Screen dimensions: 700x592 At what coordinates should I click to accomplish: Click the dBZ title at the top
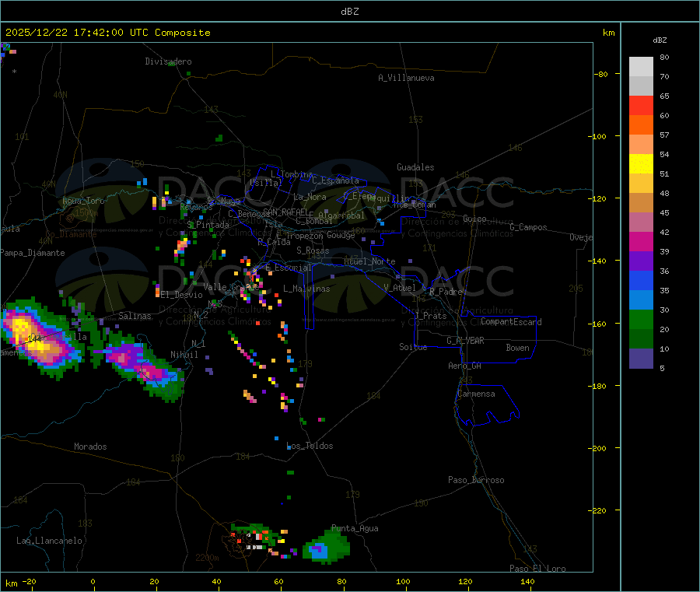349,12
